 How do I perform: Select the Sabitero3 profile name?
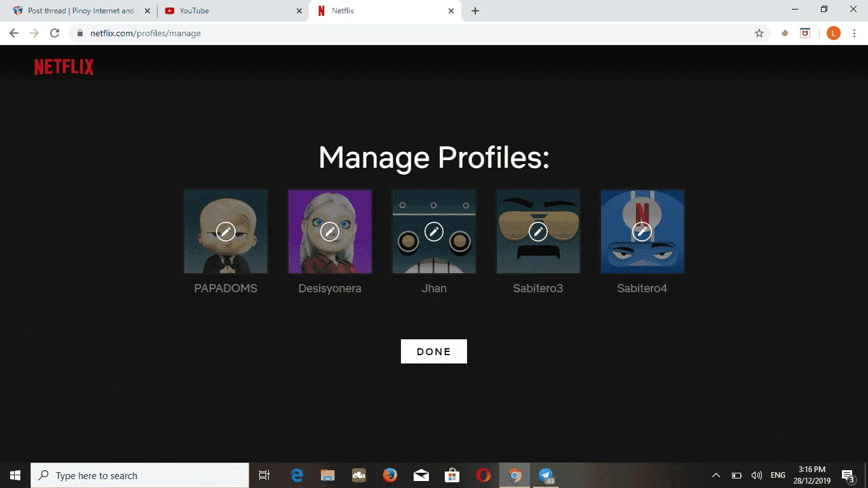538,288
